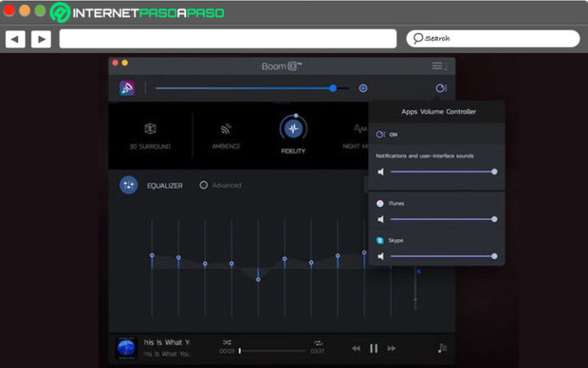Click the Fidelity effect icon
Screen dimensions: 588x368
point(292,129)
